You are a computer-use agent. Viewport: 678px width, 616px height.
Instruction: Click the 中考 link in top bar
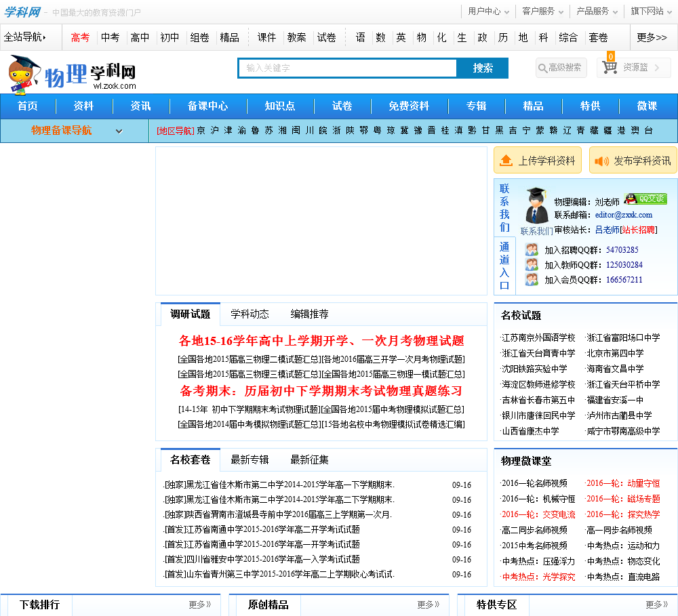[110, 37]
